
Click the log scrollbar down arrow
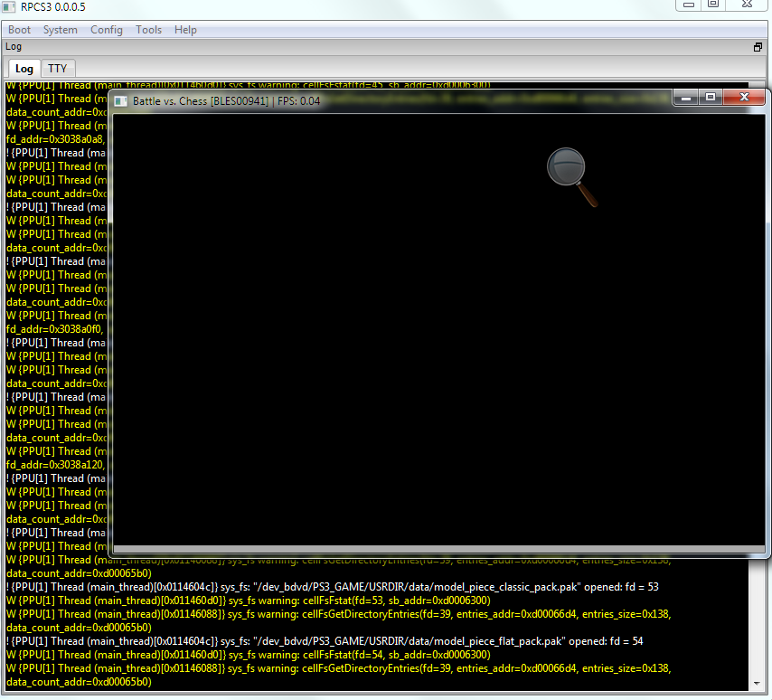coord(758,683)
